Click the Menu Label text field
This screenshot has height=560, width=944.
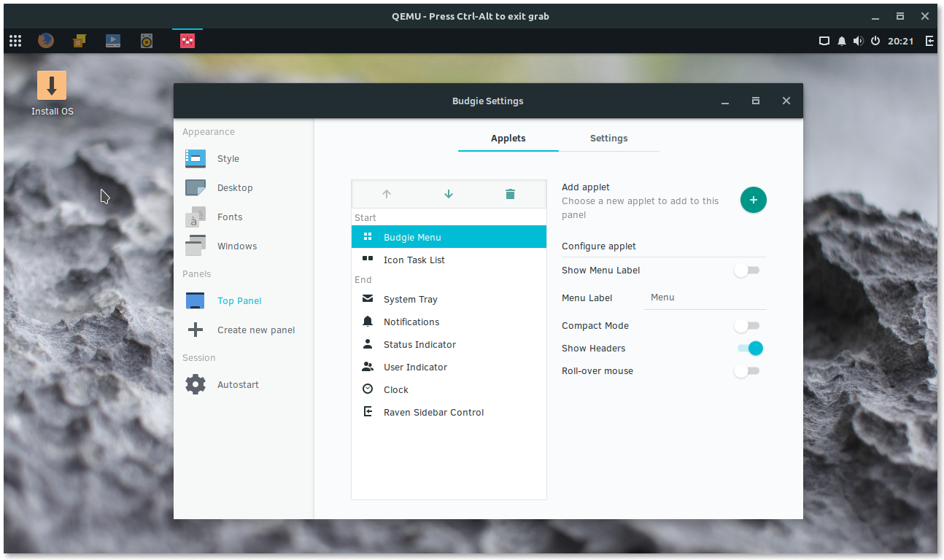click(705, 297)
